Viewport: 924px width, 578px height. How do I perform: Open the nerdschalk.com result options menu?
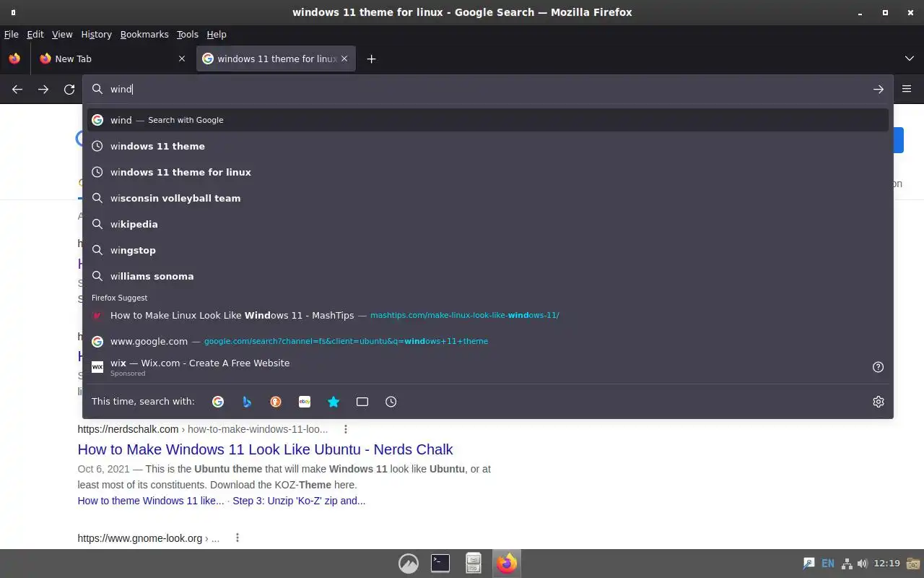click(346, 429)
